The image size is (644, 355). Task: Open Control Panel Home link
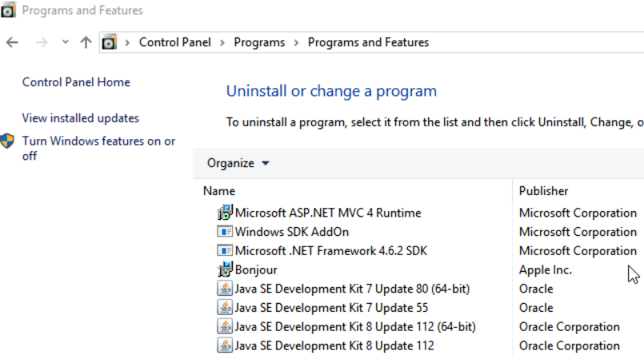(76, 82)
